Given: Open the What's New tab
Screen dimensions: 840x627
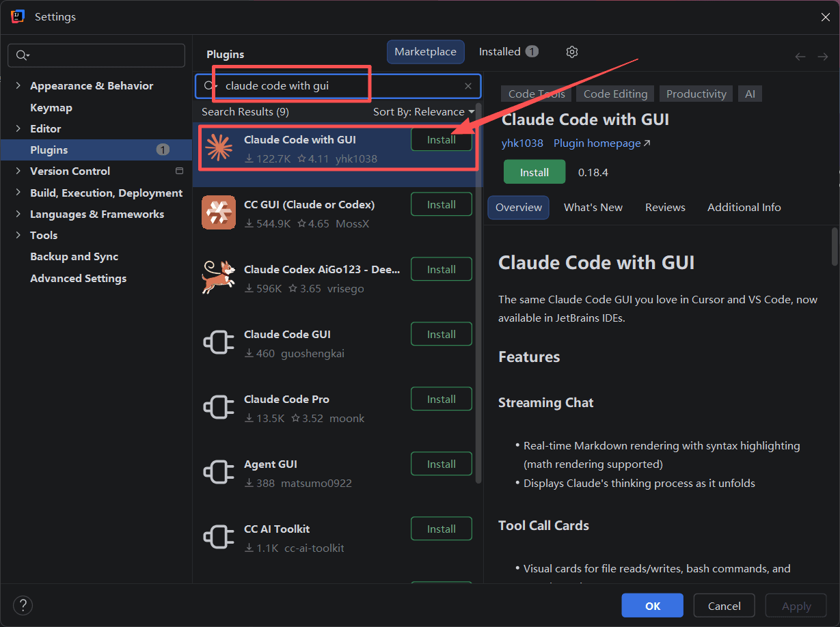Looking at the screenshot, I should tap(593, 207).
